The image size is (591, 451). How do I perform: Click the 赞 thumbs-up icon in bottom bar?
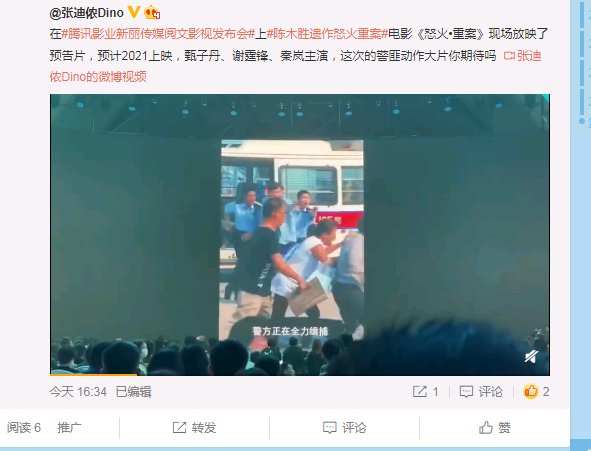point(486,428)
